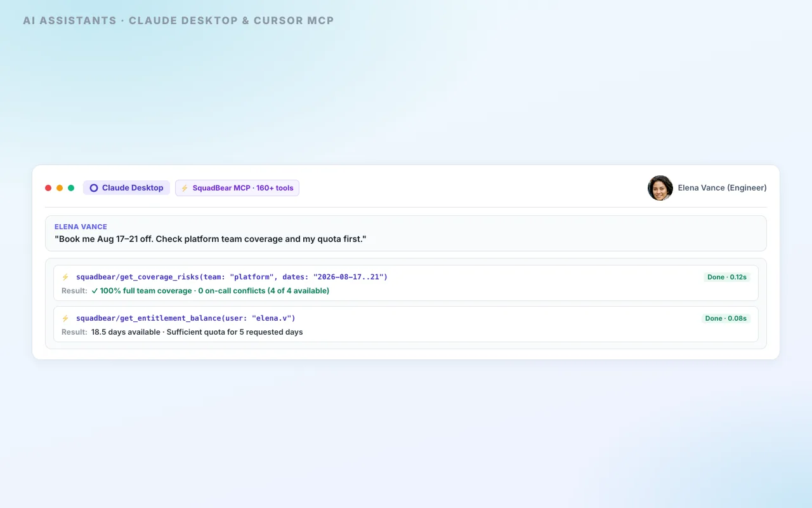
Task: Click the green checkmark in coverage result
Action: point(95,291)
